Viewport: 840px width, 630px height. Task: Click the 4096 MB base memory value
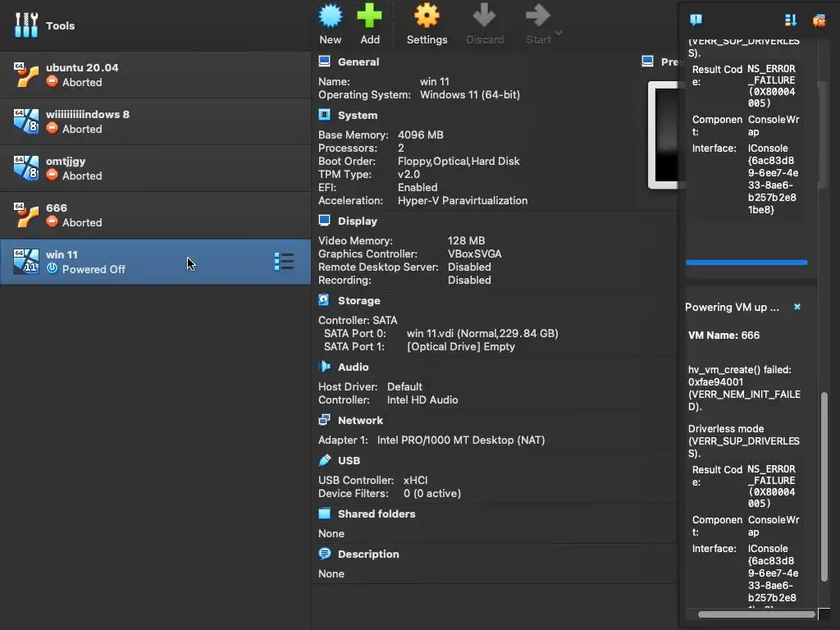tap(421, 135)
